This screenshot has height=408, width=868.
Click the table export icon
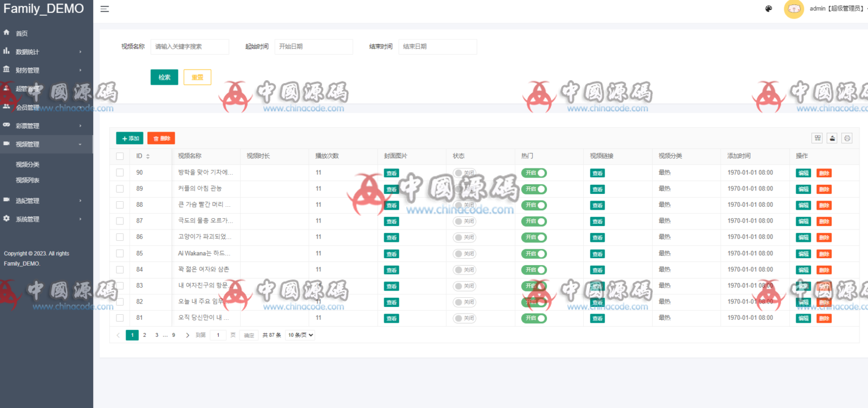tap(832, 138)
